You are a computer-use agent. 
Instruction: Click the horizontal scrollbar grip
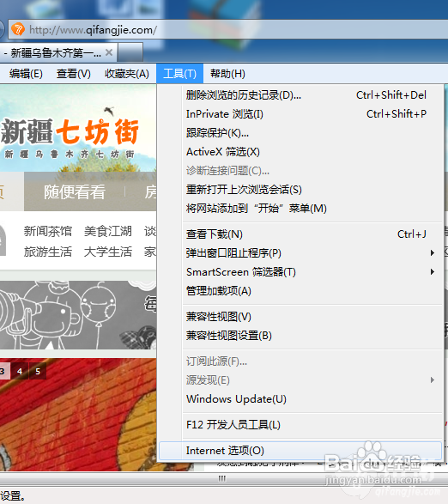tap(222, 478)
